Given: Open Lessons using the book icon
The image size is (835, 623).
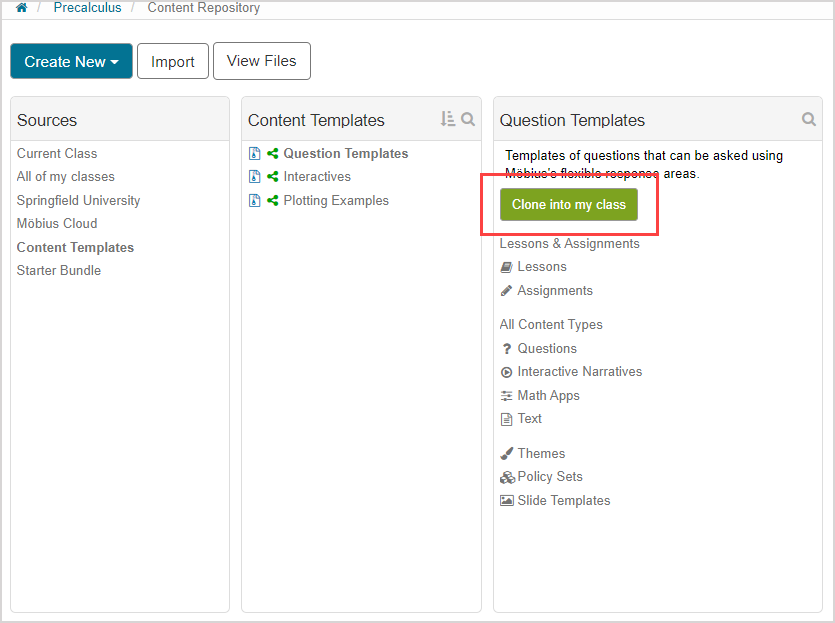Looking at the screenshot, I should tap(508, 267).
